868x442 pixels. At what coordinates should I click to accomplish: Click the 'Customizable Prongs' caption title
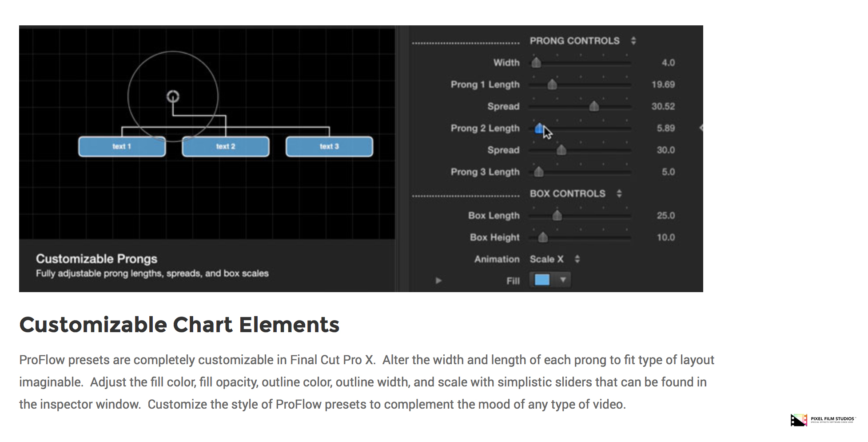tap(97, 259)
